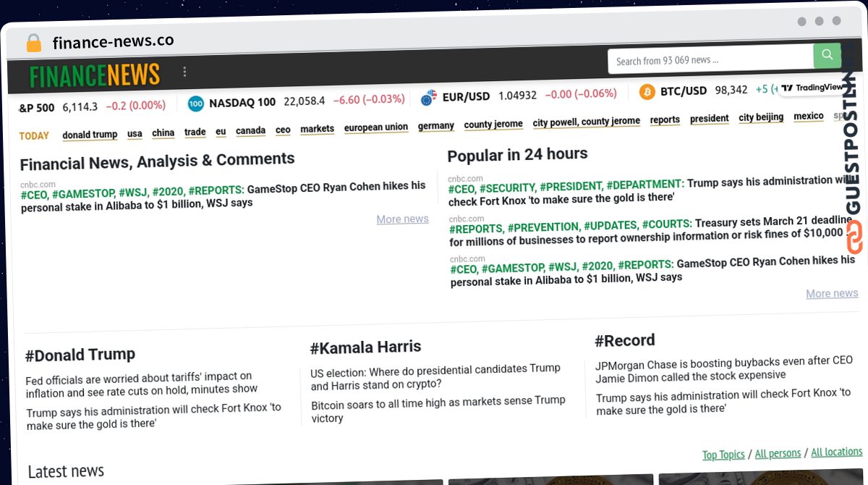868x485 pixels.
Task: Open GameStop headline under Financial News, Analysis & Comments
Action: pyautogui.click(x=224, y=196)
